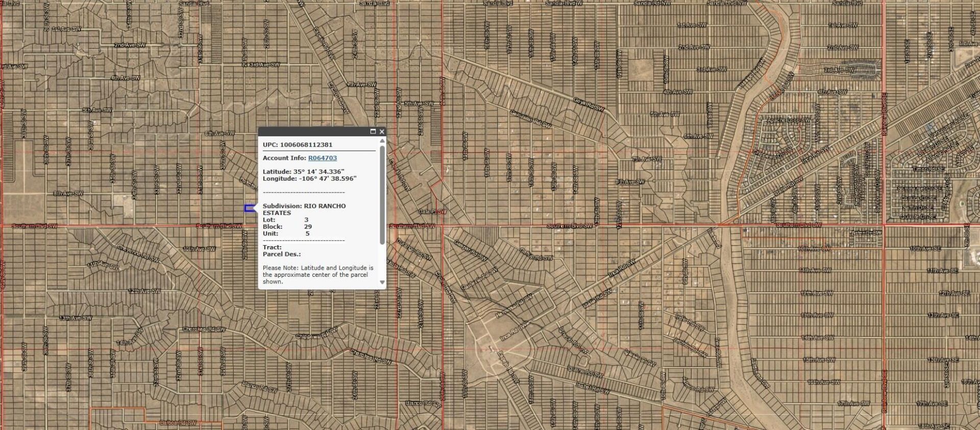Screen dimensions: 980x430
Task: Click the popup's dark title bar
Action: coord(311,132)
